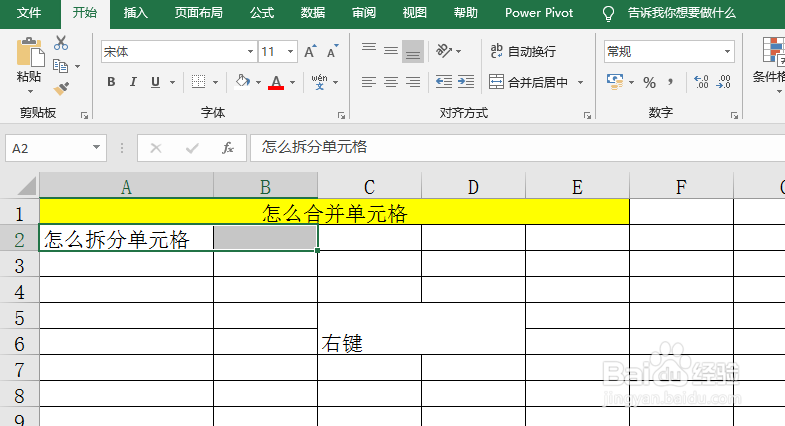The width and height of the screenshot is (785, 426).
Task: Apply percent style
Action: [x=649, y=82]
